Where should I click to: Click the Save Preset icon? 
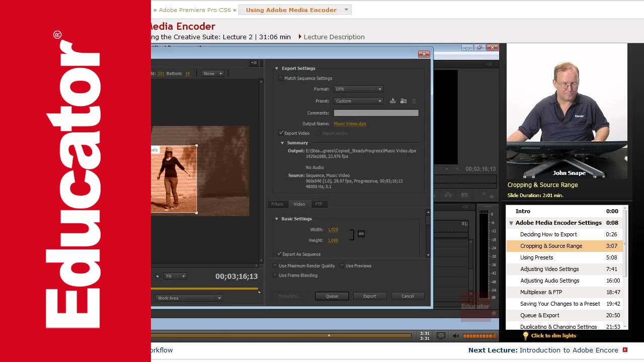(392, 101)
